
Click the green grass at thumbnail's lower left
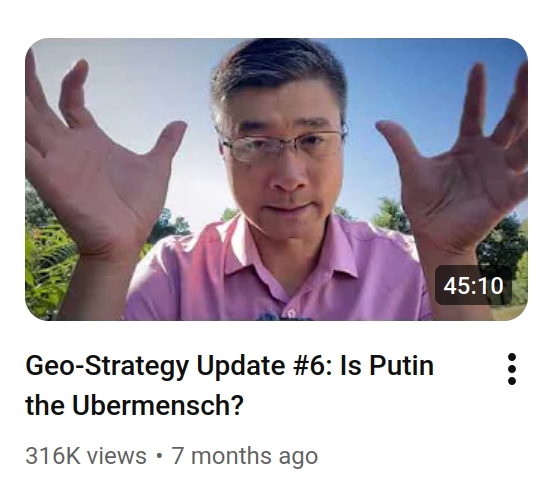[x=49, y=268]
